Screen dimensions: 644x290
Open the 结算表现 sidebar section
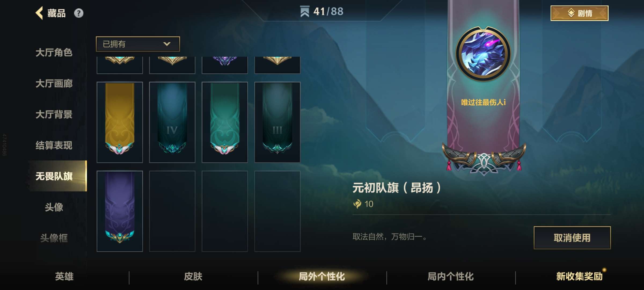54,145
